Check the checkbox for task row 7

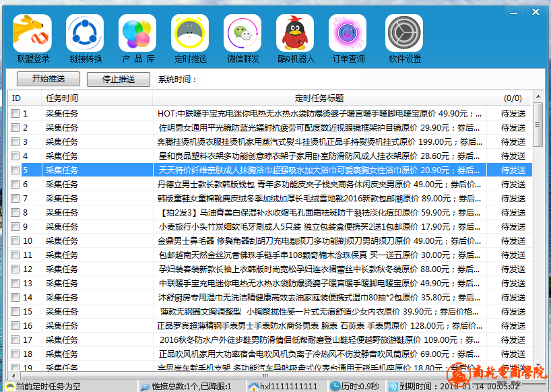[15, 199]
